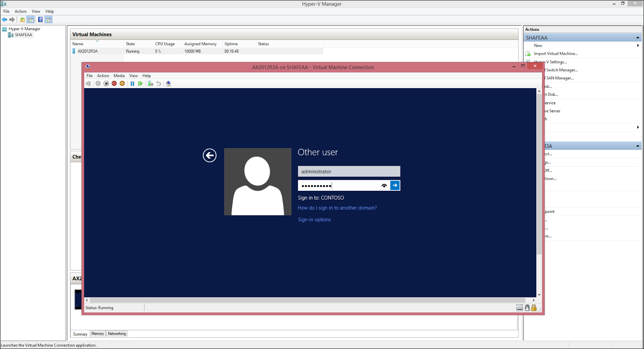The width and height of the screenshot is (644, 349).
Task: Expand the submenu arrow below the server actions
Action: [x=638, y=127]
